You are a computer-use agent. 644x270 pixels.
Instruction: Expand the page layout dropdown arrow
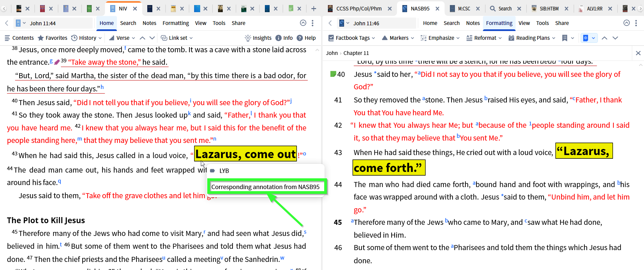tap(593, 38)
